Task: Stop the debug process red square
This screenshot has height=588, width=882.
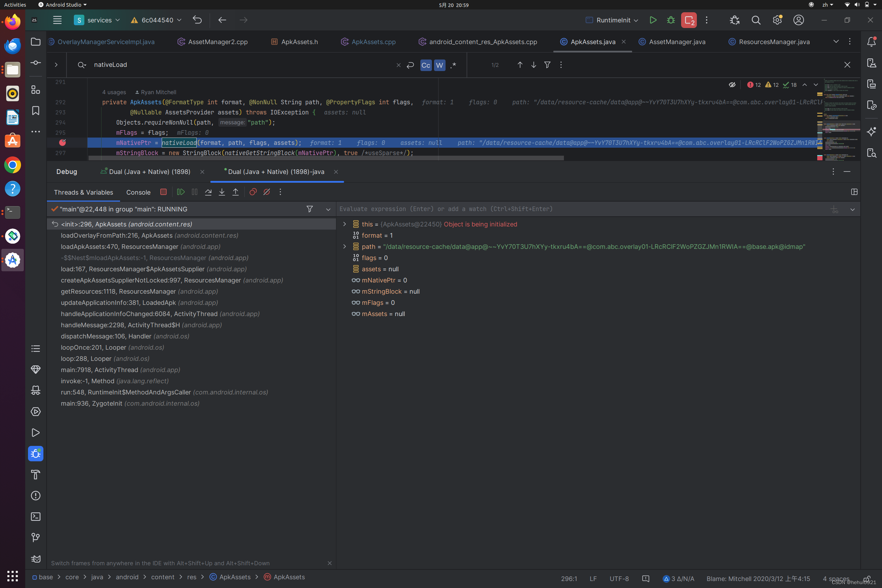Action: pyautogui.click(x=163, y=192)
